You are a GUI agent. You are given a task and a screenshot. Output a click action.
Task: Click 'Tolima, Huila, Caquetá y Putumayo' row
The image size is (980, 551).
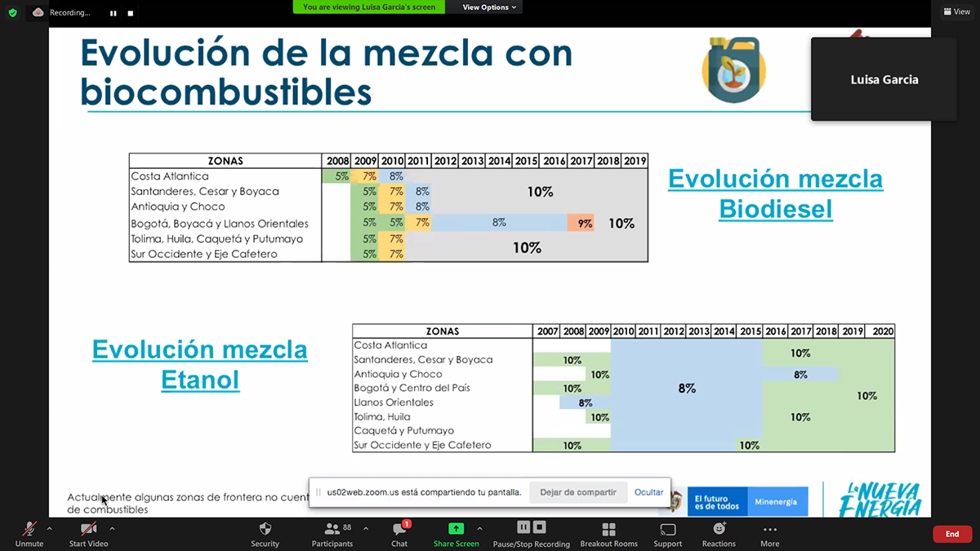pos(217,239)
